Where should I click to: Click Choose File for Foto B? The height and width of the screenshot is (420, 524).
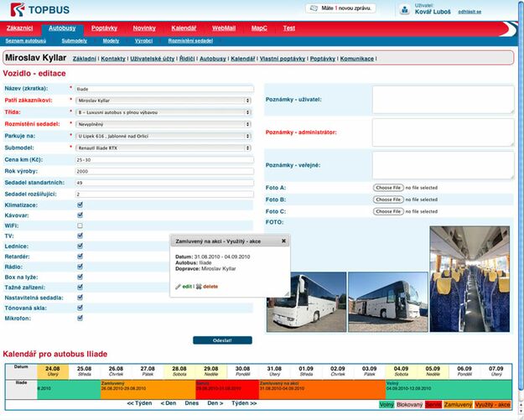tap(388, 200)
